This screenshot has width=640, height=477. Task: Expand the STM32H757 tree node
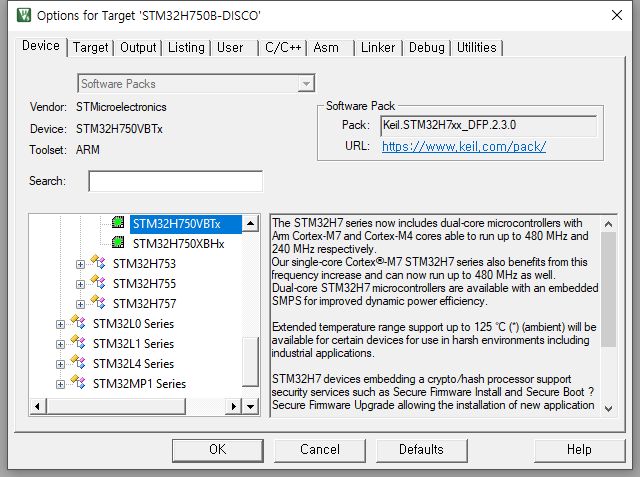(80, 304)
